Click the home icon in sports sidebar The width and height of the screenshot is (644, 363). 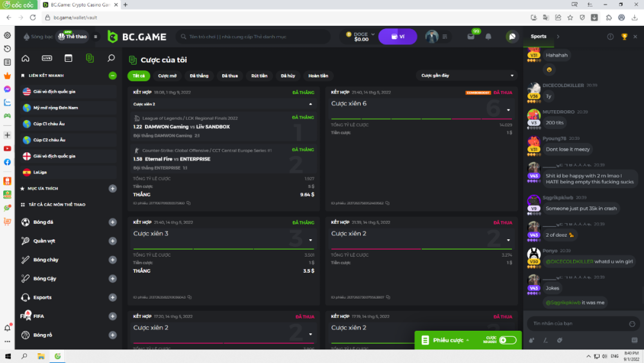[x=26, y=58]
